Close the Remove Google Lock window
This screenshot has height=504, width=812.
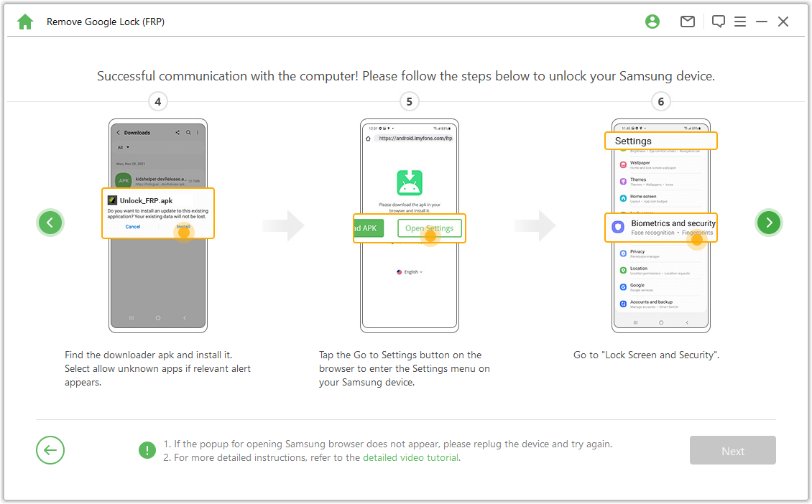point(783,22)
